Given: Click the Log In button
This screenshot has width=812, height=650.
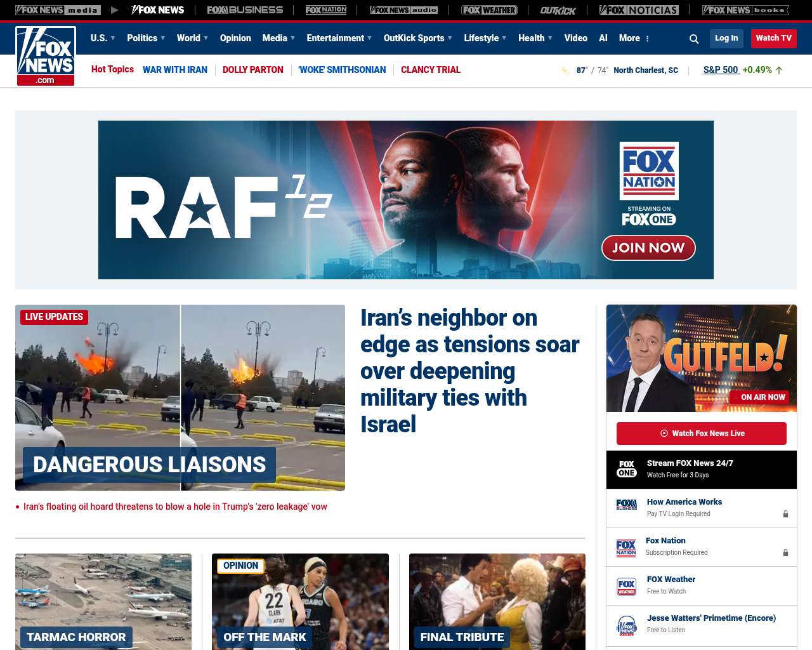Looking at the screenshot, I should (x=726, y=39).
